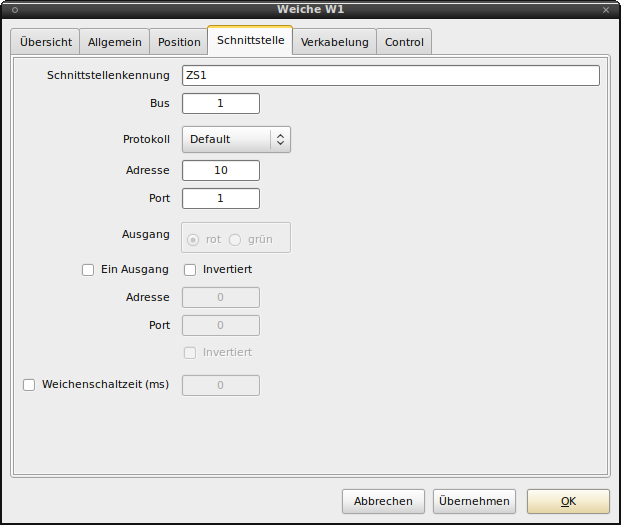Click the Übernehmen button
The image size is (621, 525).
pos(474,501)
